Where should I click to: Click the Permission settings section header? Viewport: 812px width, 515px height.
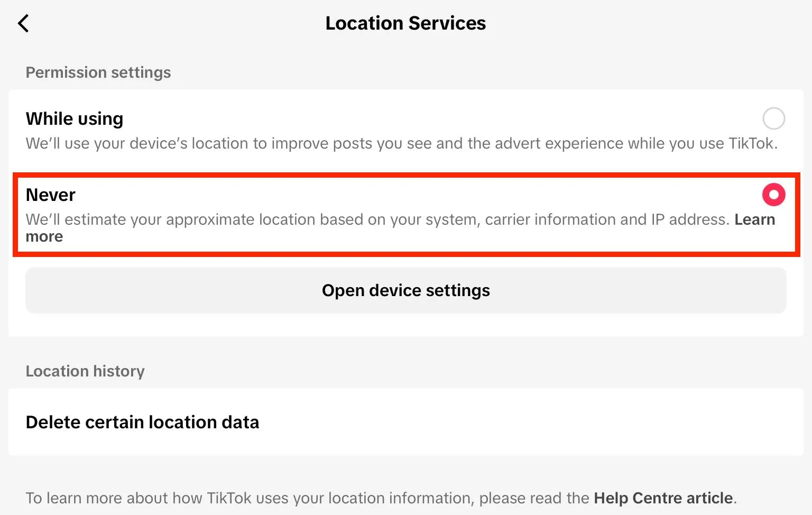pyautogui.click(x=98, y=72)
